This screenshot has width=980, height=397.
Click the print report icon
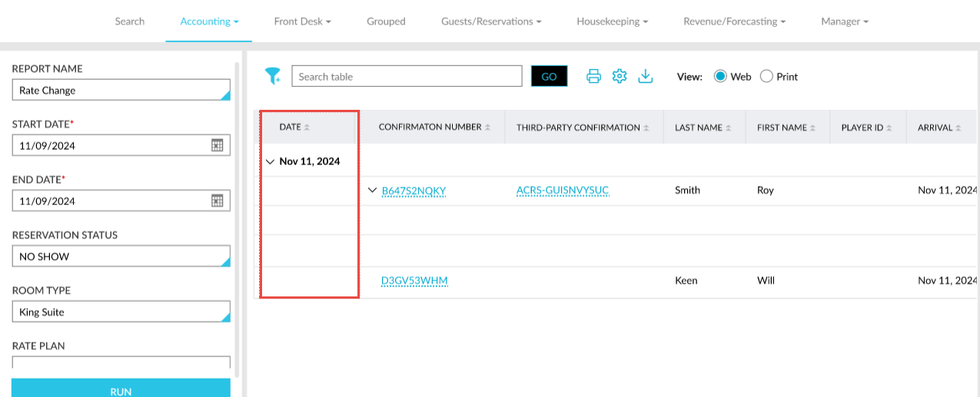point(593,76)
